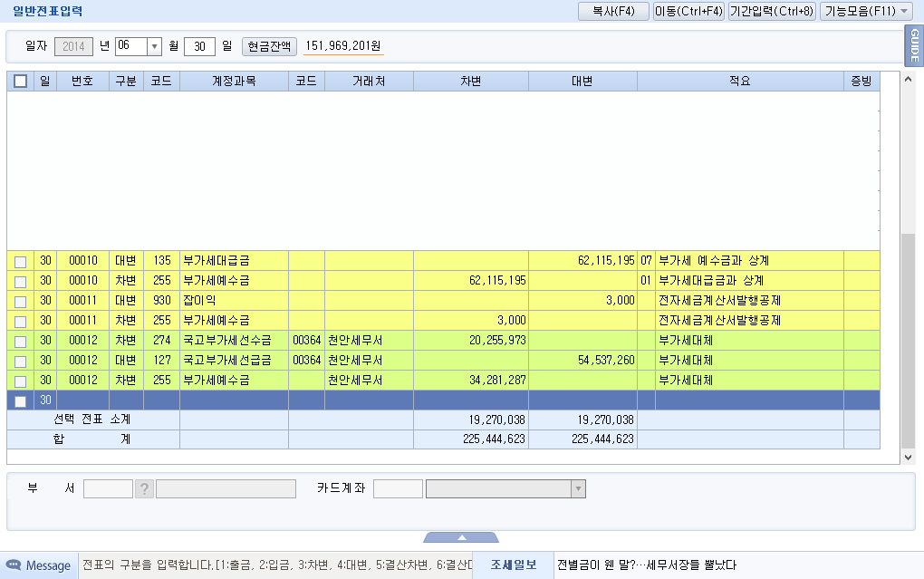Click the 거래처 column header

pos(369,82)
